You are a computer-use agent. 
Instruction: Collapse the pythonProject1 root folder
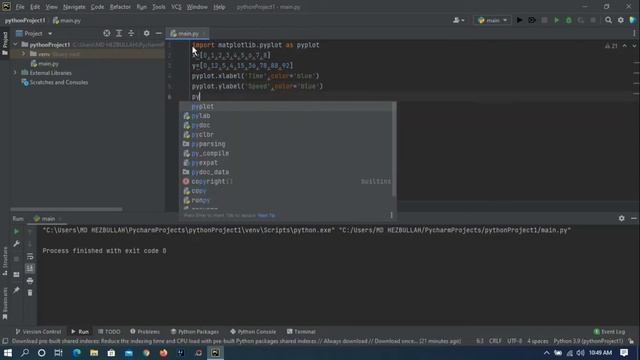point(16,44)
